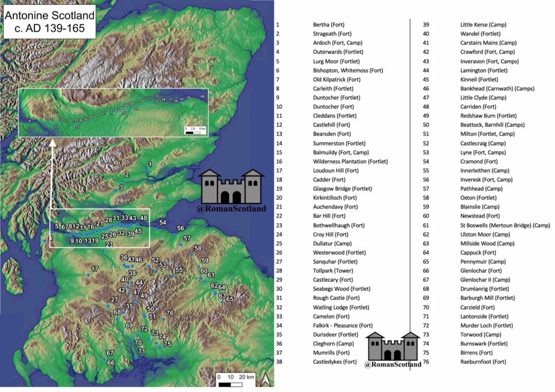This screenshot has width=555, height=392.
Task: Click map site label 58 on the main map
Action: coord(198,249)
